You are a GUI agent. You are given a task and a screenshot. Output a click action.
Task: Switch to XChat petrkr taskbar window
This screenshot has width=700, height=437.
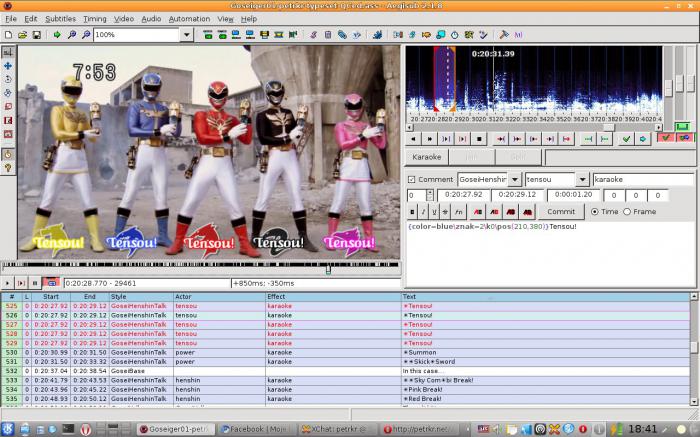tap(339, 429)
